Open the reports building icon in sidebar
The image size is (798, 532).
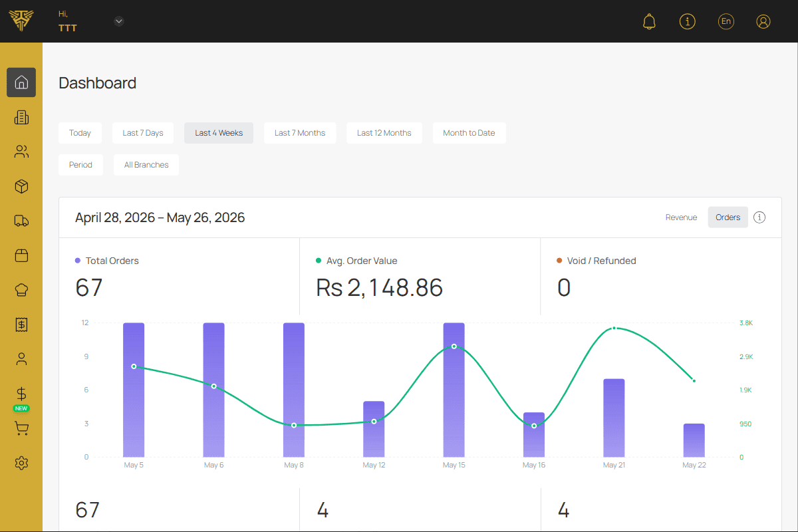coord(21,117)
